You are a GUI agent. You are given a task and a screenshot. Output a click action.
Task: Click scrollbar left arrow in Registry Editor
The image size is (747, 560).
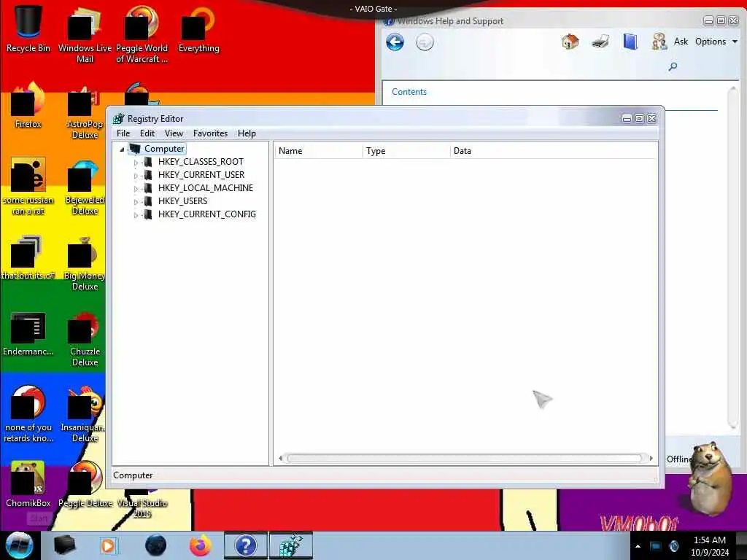280,458
